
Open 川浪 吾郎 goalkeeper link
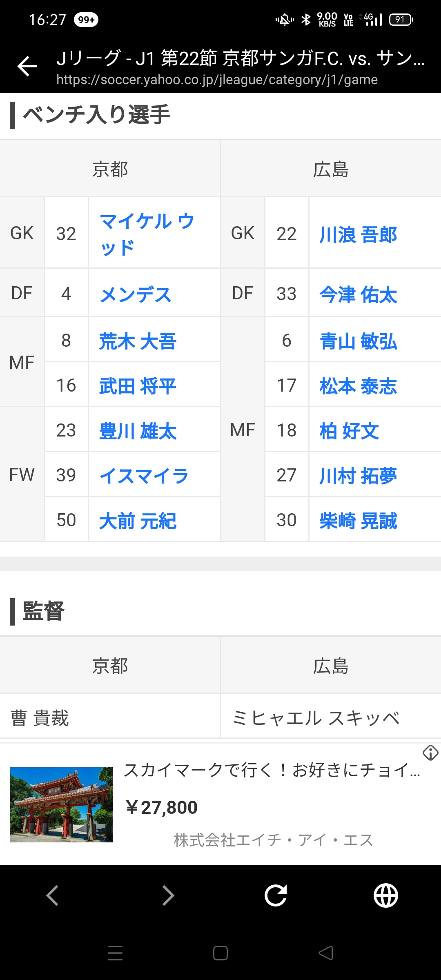(x=358, y=234)
